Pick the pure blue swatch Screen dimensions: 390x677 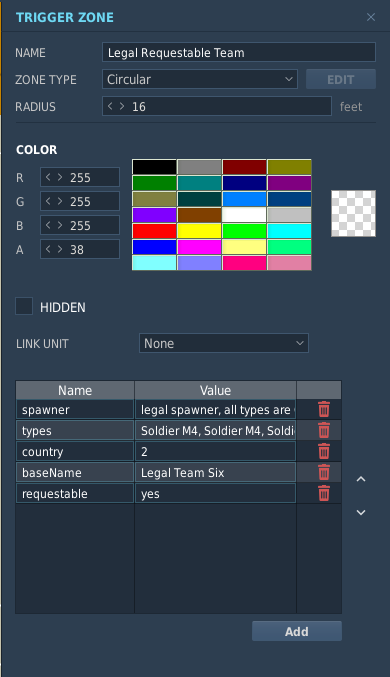coord(154,247)
